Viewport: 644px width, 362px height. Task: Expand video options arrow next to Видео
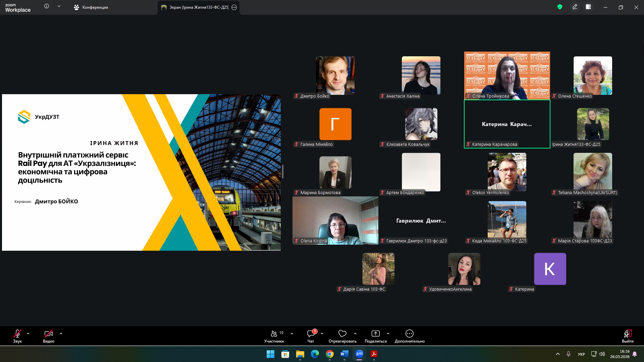click(x=61, y=334)
